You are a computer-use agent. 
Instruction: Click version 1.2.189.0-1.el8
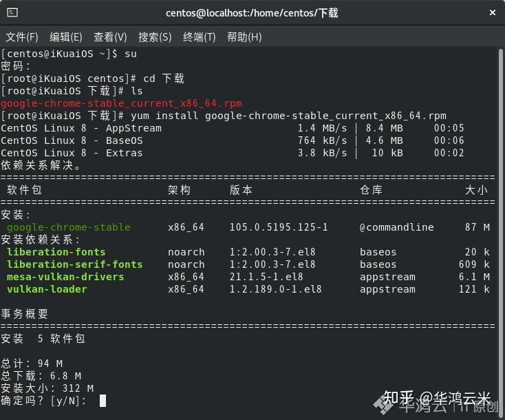275,289
